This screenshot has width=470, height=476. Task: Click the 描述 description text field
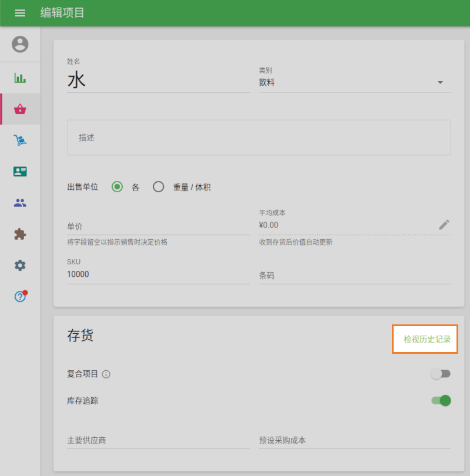[258, 138]
